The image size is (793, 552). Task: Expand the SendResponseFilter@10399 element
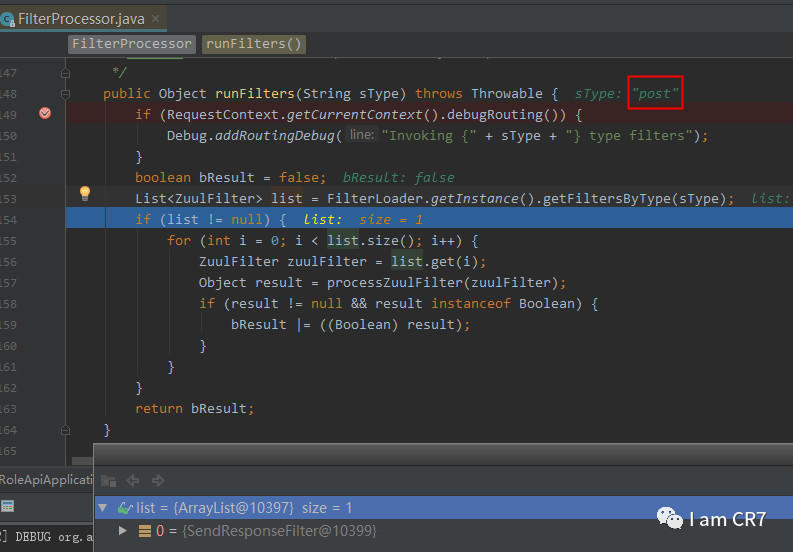(122, 530)
